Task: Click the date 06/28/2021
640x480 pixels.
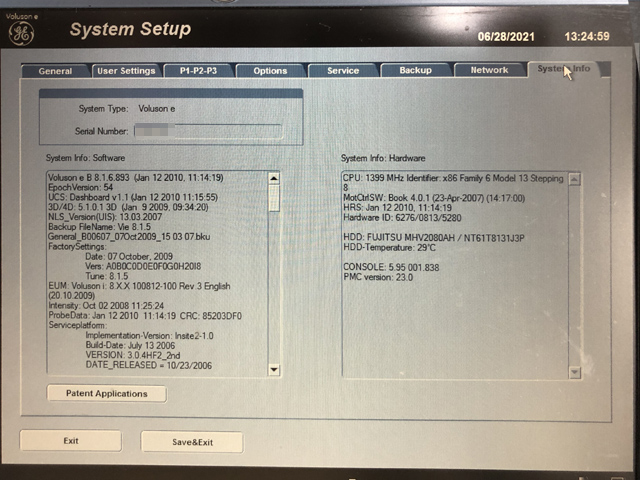Action: coord(506,37)
